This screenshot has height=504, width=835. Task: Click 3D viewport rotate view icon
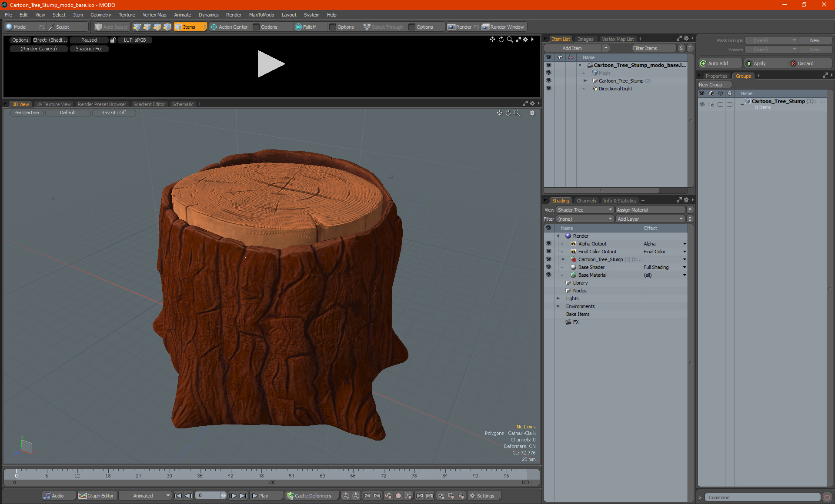[508, 113]
